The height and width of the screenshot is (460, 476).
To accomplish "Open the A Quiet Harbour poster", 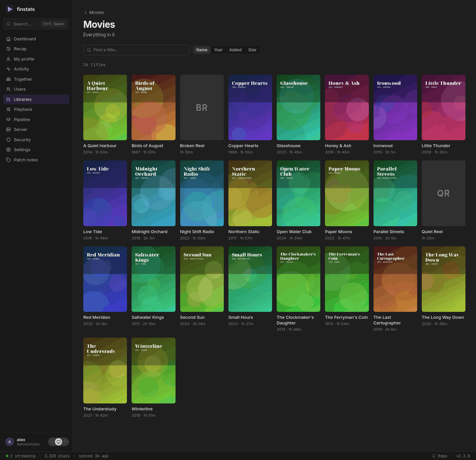I will click(105, 107).
